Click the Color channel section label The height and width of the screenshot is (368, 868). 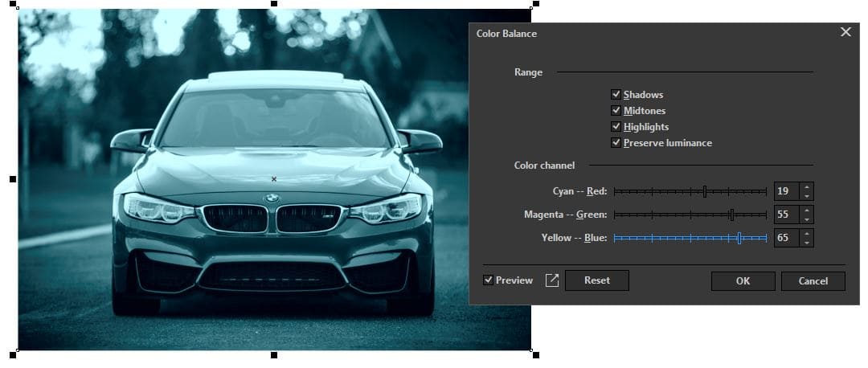click(544, 166)
